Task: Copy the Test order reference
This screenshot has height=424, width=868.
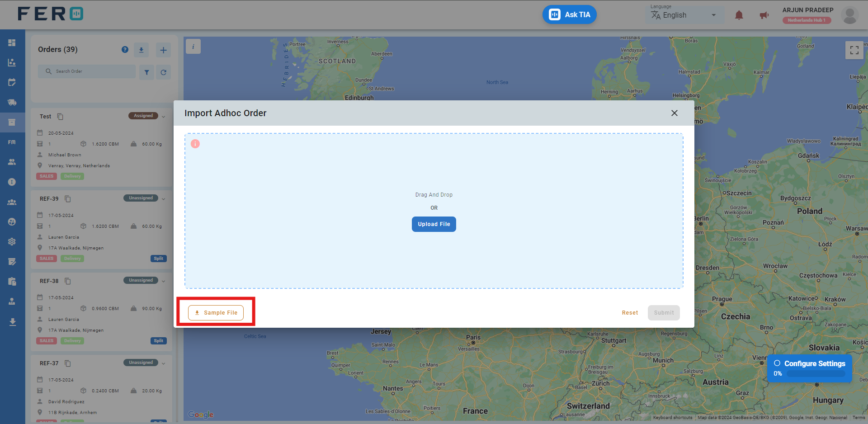Action: [x=60, y=117]
